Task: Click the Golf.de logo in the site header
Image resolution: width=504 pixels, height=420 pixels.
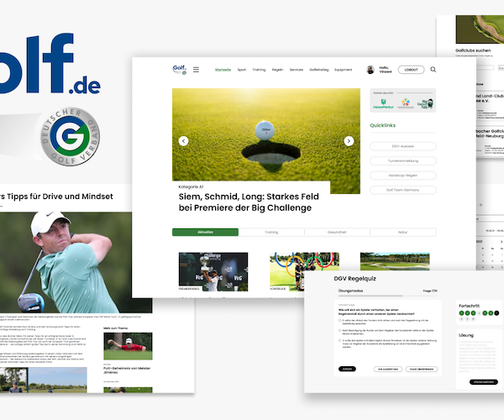Action: click(x=180, y=70)
